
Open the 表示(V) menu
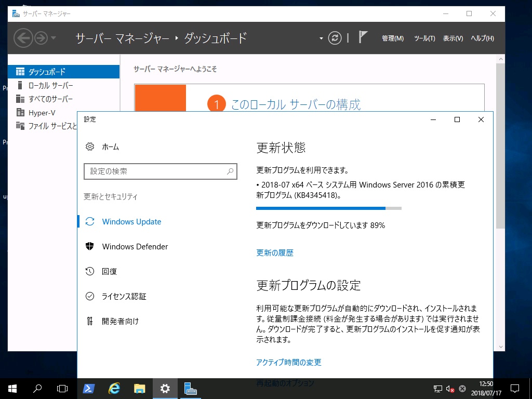click(453, 38)
